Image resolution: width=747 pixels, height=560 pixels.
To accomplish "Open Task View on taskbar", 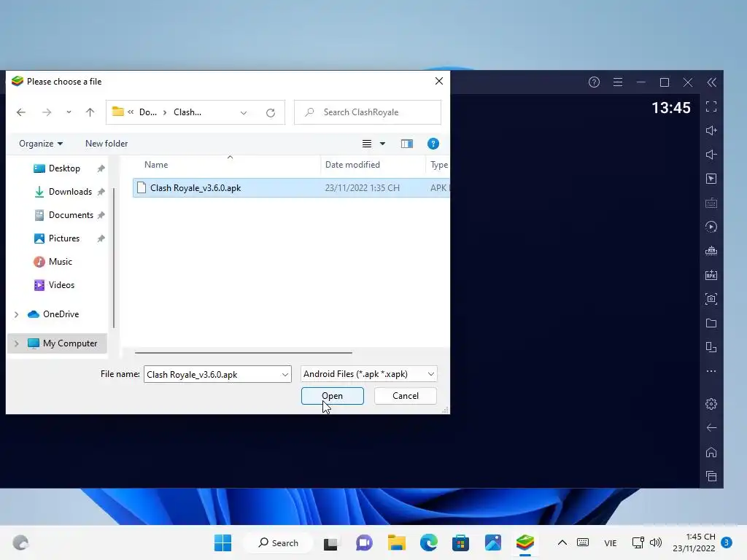I will tap(330, 542).
